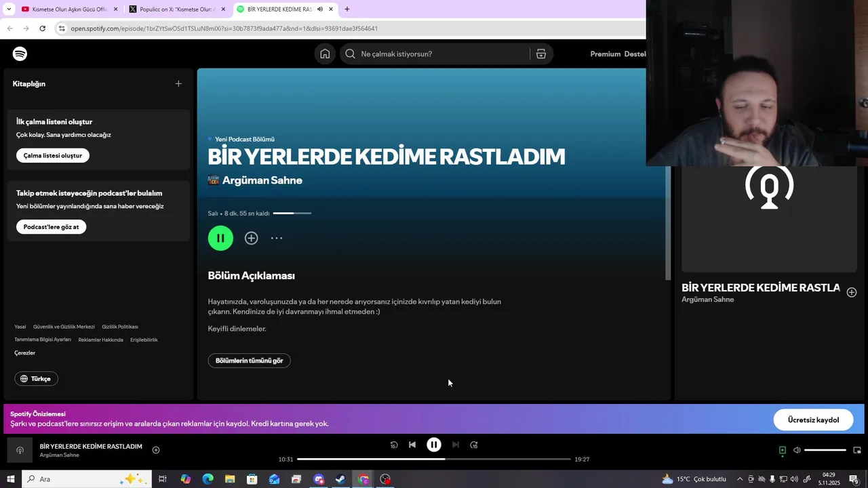Add episode to library via plus circle

251,238
